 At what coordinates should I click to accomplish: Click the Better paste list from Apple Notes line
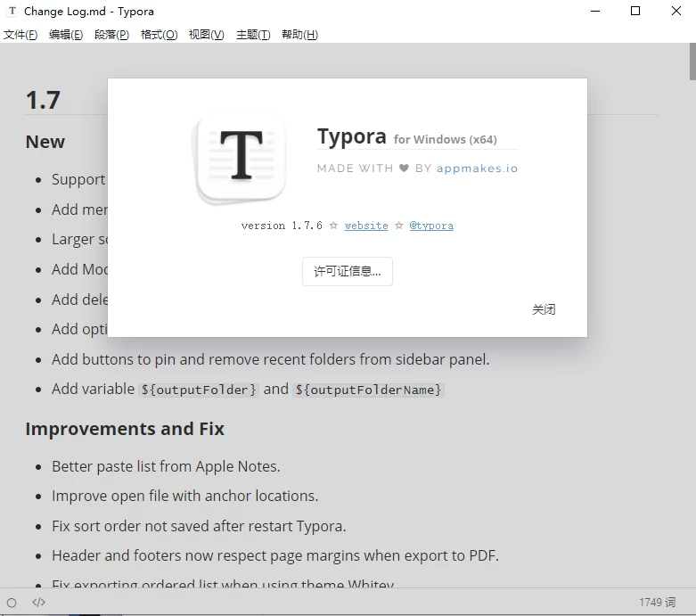166,466
